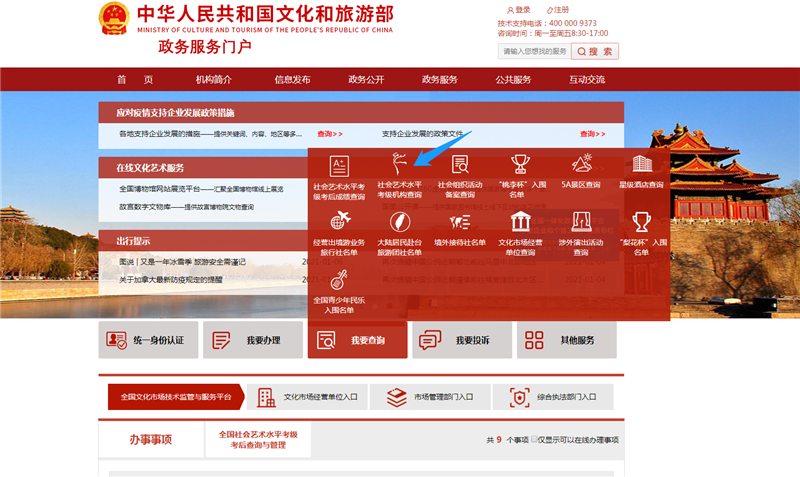
Task: Open 关于加拿大最新防疫规定的提醒 link
Action: 171,280
